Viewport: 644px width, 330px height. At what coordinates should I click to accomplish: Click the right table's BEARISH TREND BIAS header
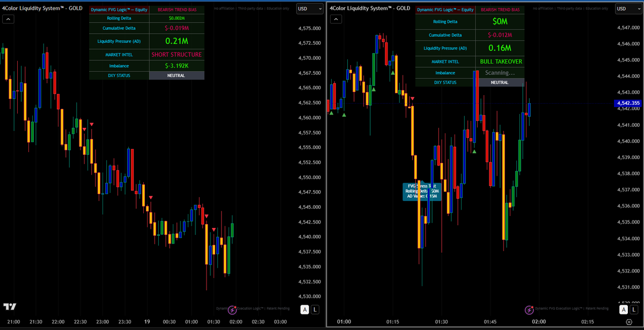click(500, 10)
